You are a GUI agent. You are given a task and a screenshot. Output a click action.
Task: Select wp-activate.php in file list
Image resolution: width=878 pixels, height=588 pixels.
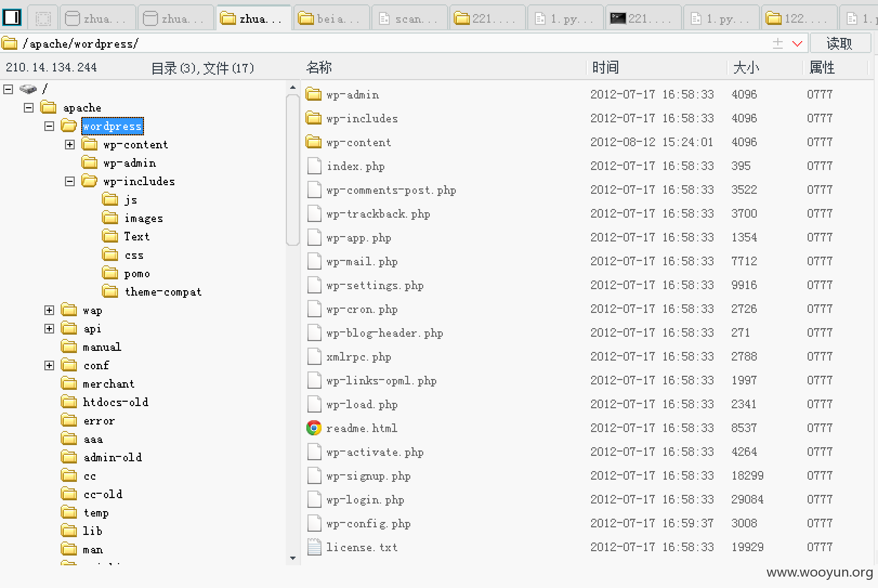tap(375, 452)
